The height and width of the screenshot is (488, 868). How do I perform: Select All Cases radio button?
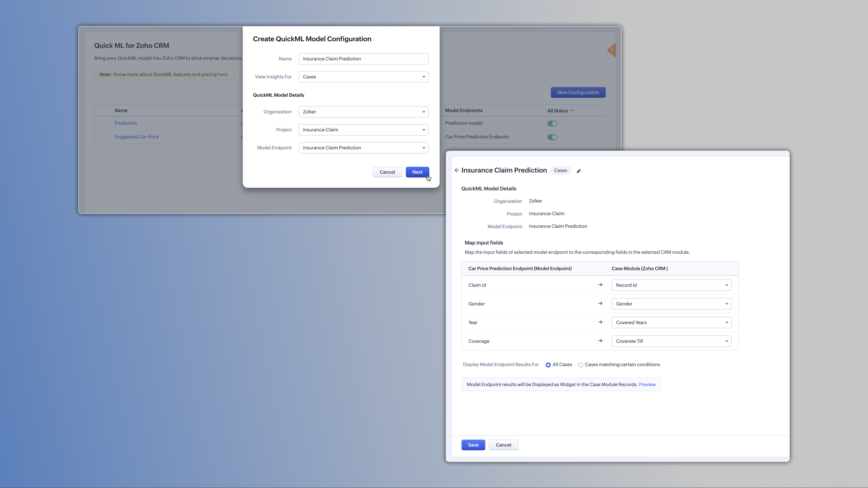pyautogui.click(x=548, y=365)
